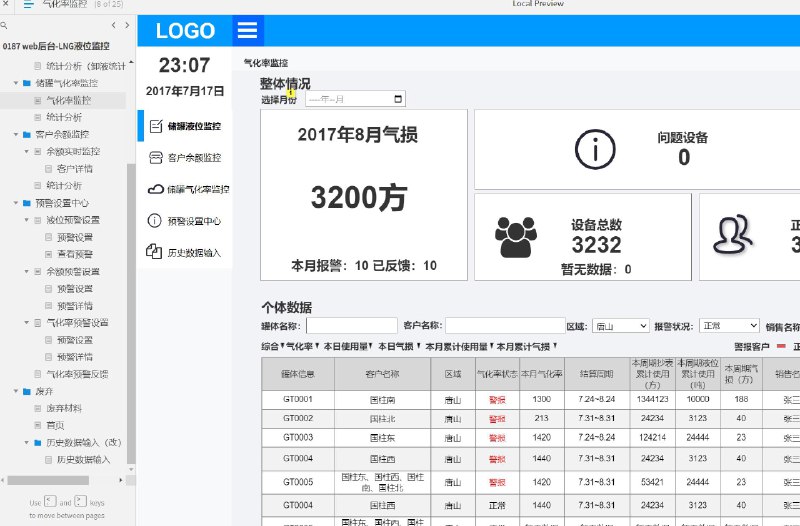This screenshot has width=800, height=526.
Task: Click the blue folder icon of 历史数据输入(改)
Action: coord(38,442)
